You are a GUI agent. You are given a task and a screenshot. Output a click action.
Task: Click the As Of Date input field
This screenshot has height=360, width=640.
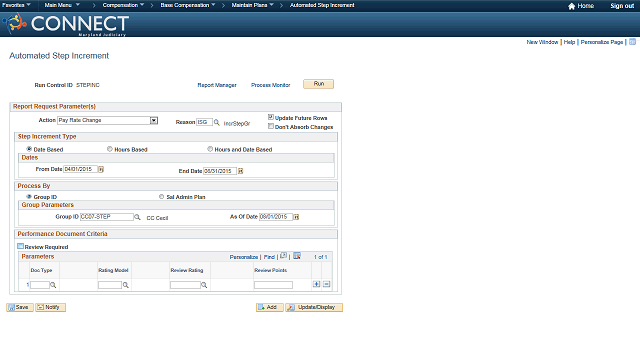pyautogui.click(x=276, y=217)
